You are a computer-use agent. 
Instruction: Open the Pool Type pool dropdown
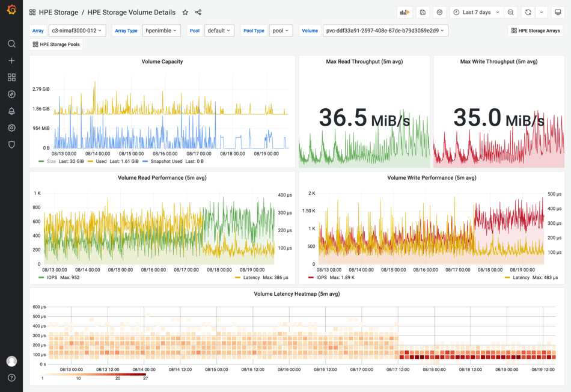pos(281,31)
